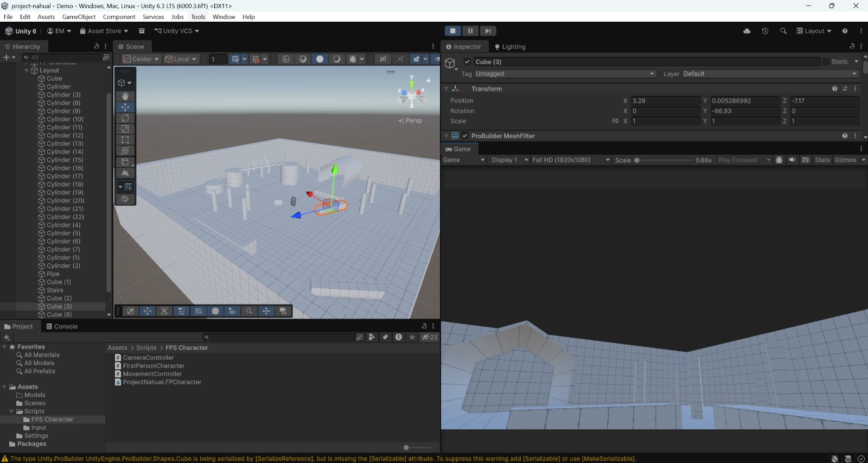Toggle the Scene gizmo rotation lock
Screen dimensions: 868x463
click(428, 80)
